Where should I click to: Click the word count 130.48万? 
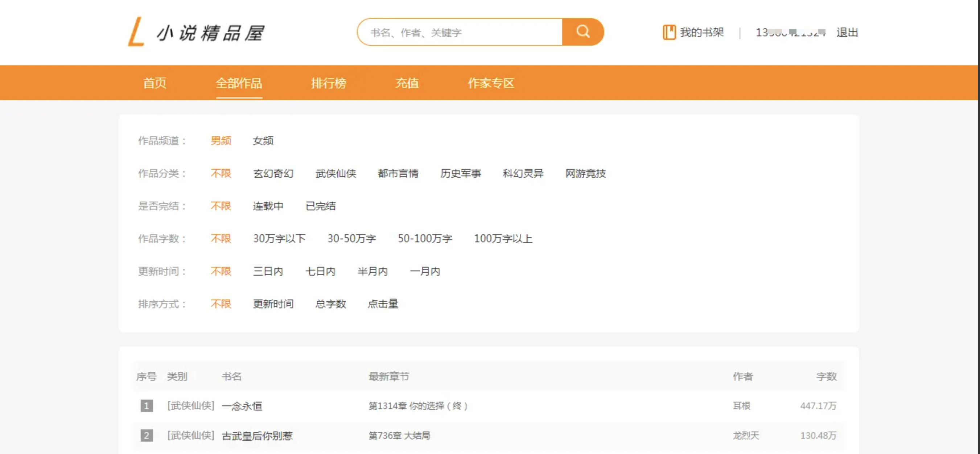coord(818,436)
